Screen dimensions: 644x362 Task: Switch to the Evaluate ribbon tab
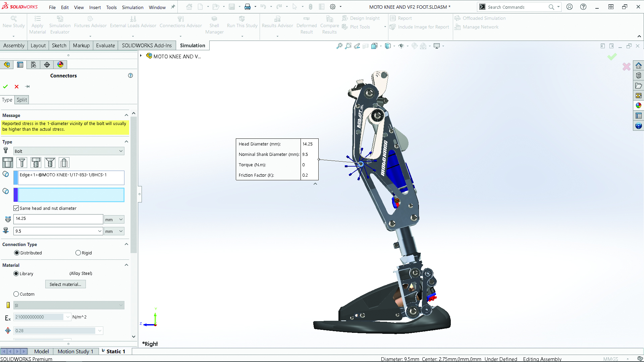tap(105, 46)
